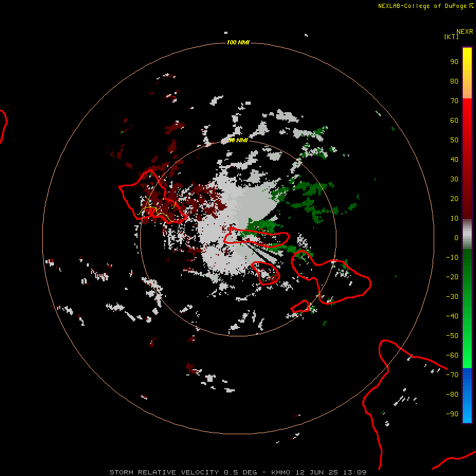Click the 10 value on the velocity scale
This screenshot has height=476, width=476.
coord(454,218)
